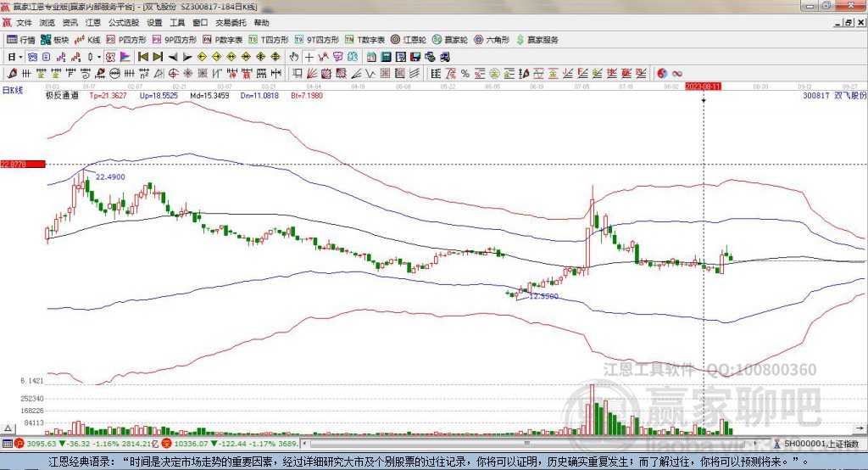Click the infinity symbol toolbar icon
The height and width of the screenshot is (470, 868).
click(x=678, y=73)
